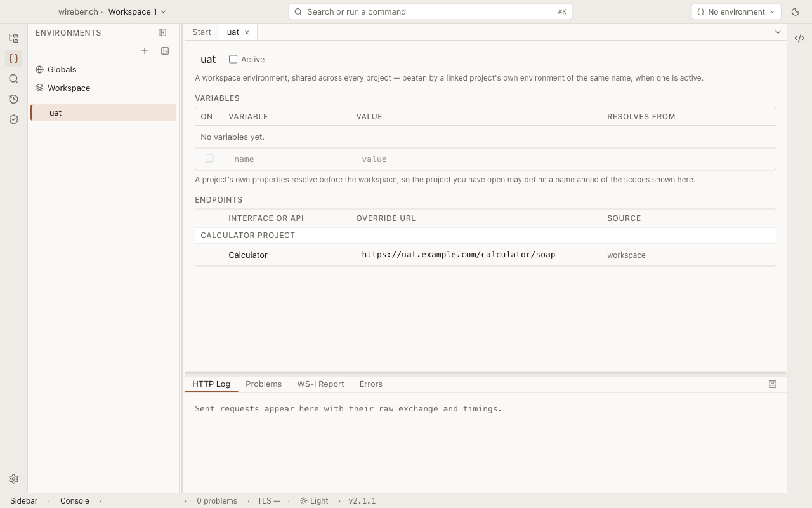
Task: Click the INTERFACE OR API column header
Action: pos(266,218)
